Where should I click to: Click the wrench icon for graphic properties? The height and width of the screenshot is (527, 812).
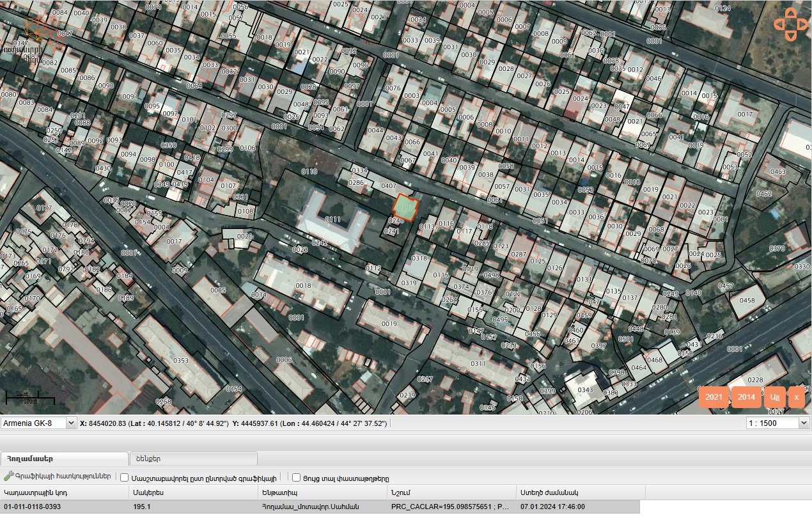[x=9, y=476]
